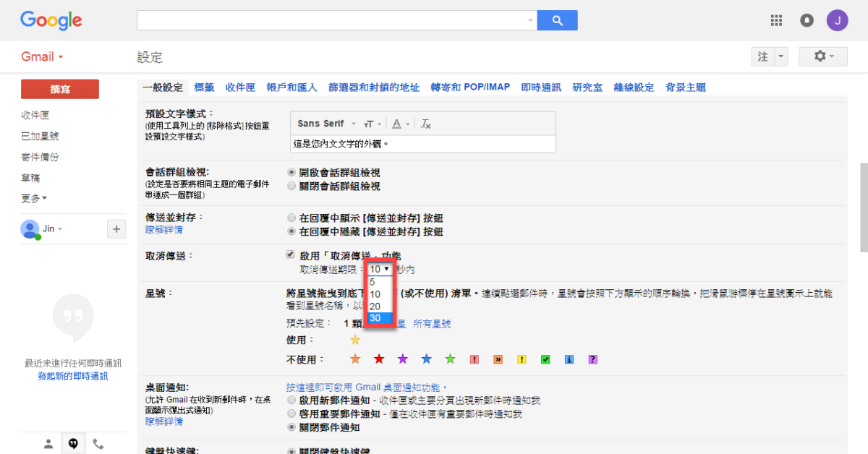Select the green star icon
The height and width of the screenshot is (454, 868).
pyautogui.click(x=451, y=359)
